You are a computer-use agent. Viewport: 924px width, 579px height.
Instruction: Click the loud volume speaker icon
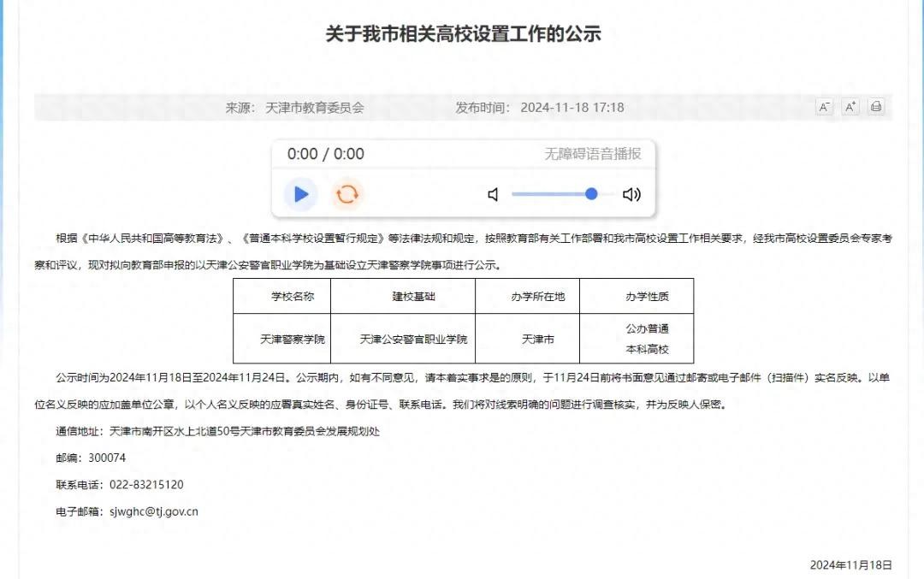point(631,195)
